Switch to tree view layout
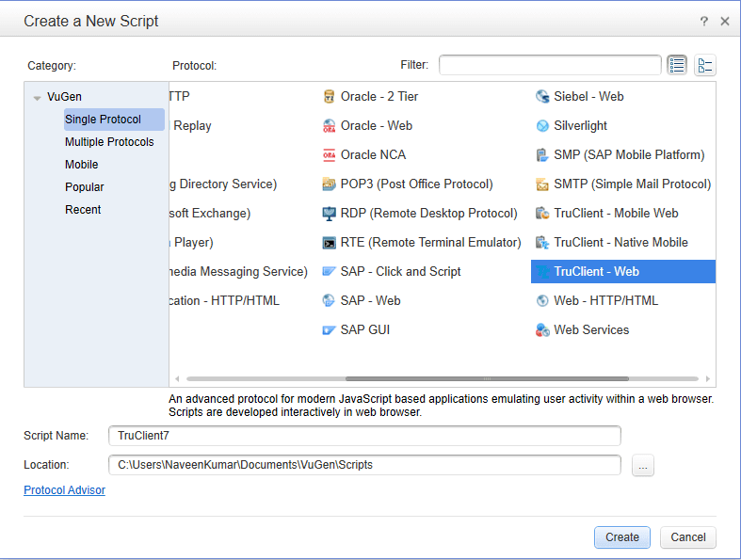This screenshot has width=741, height=560. 705,65
